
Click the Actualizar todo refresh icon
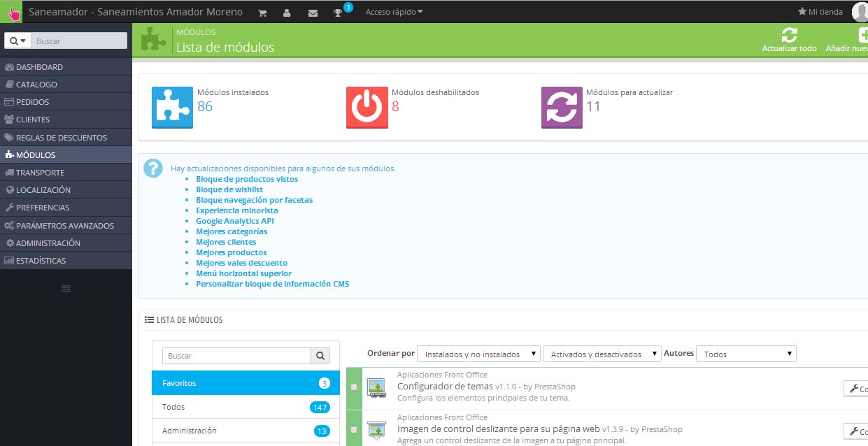pyautogui.click(x=789, y=35)
